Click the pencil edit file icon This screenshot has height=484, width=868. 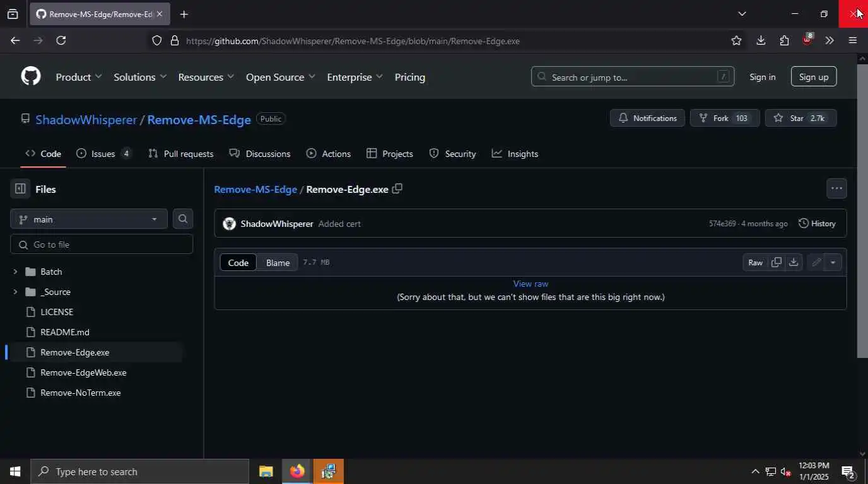pyautogui.click(x=816, y=262)
